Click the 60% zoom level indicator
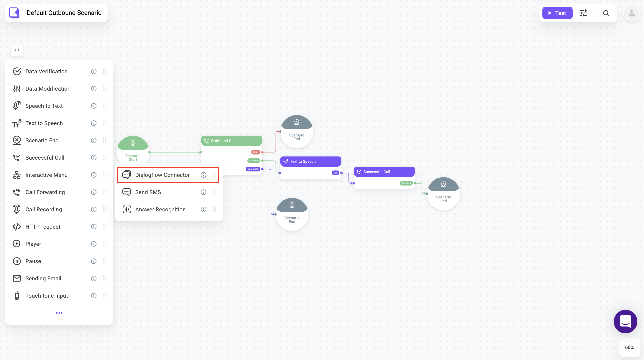The width and height of the screenshot is (644, 360). click(x=629, y=347)
